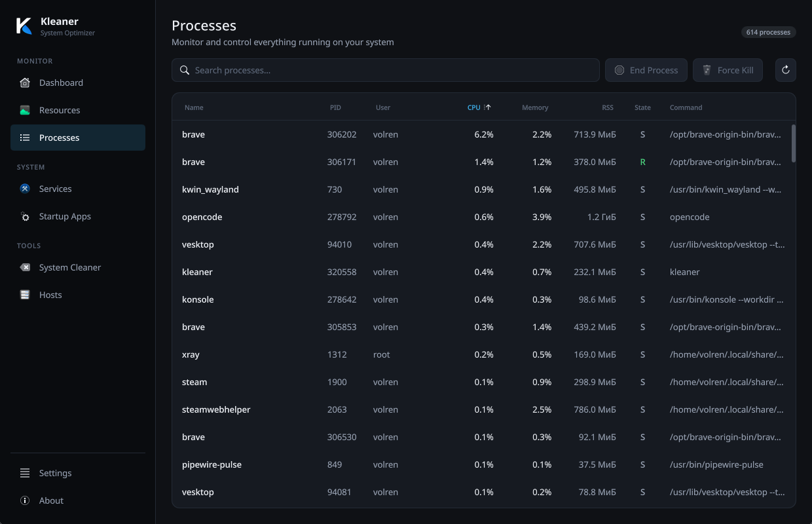The image size is (812, 524).
Task: Open Settings from the sidebar
Action: click(78, 473)
